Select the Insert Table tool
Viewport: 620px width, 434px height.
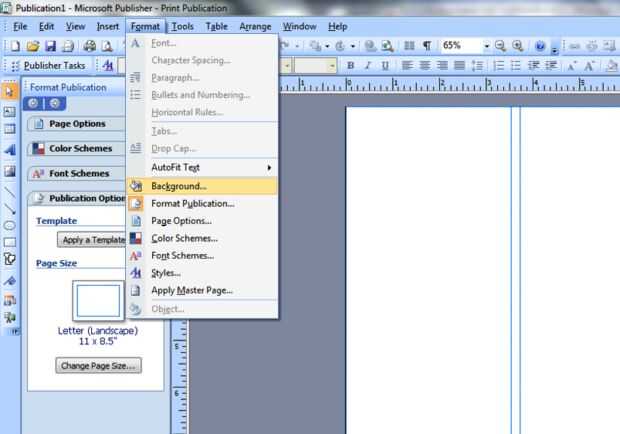(x=9, y=129)
